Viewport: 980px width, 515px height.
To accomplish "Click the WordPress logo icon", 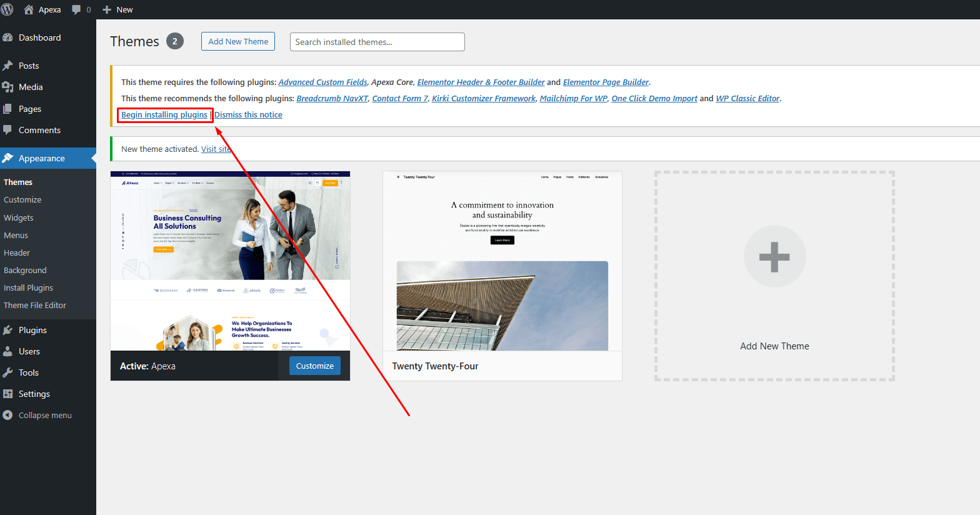I will pos(7,9).
